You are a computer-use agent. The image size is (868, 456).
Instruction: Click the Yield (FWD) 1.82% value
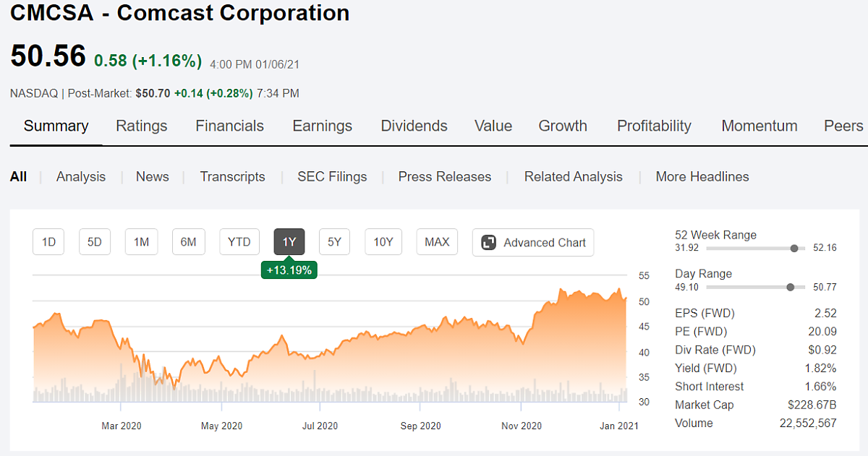pyautogui.click(x=820, y=368)
